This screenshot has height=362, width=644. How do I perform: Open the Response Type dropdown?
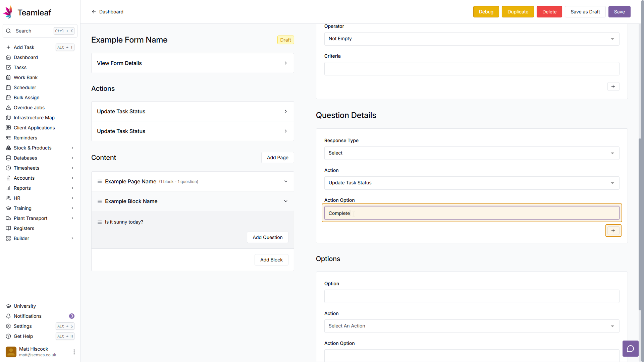[471, 153]
